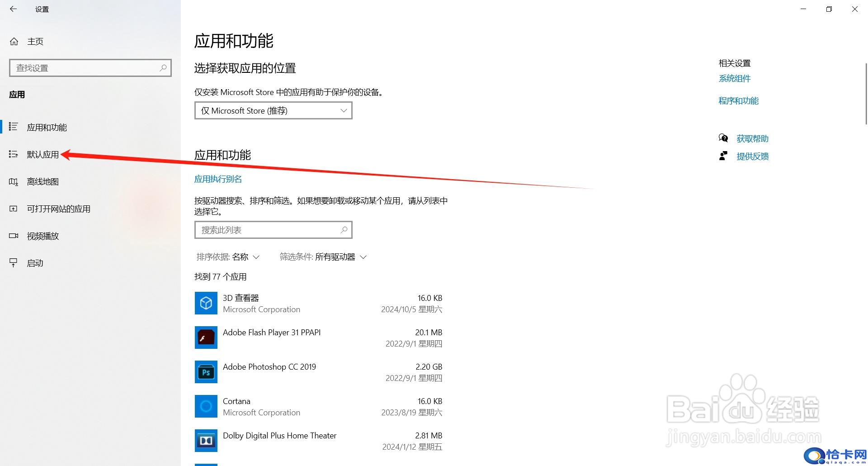The image size is (868, 466).
Task: Click the Cortana app icon
Action: (x=206, y=406)
